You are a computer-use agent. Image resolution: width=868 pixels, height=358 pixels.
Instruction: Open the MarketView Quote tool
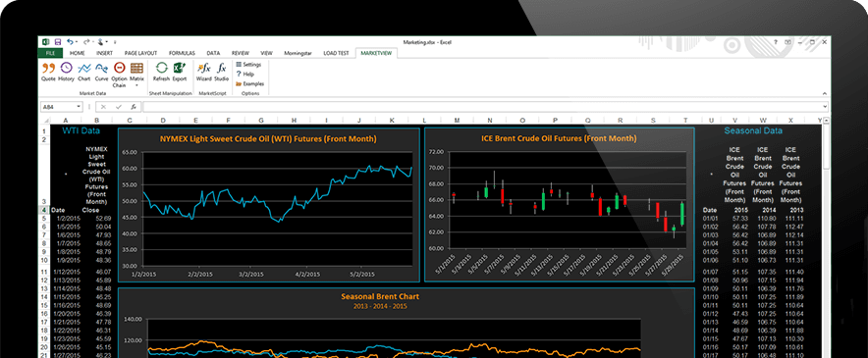pyautogui.click(x=48, y=72)
